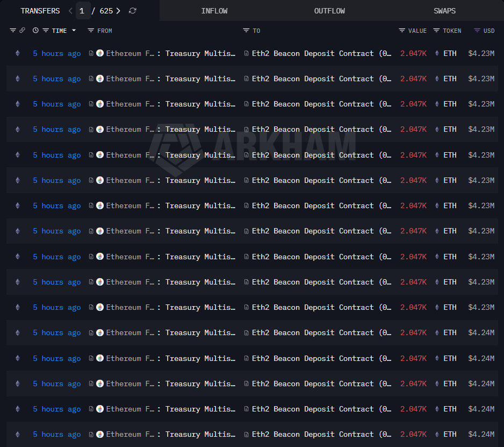Image resolution: width=504 pixels, height=447 pixels.
Task: Switch to the INFLOW tab
Action: 214,11
